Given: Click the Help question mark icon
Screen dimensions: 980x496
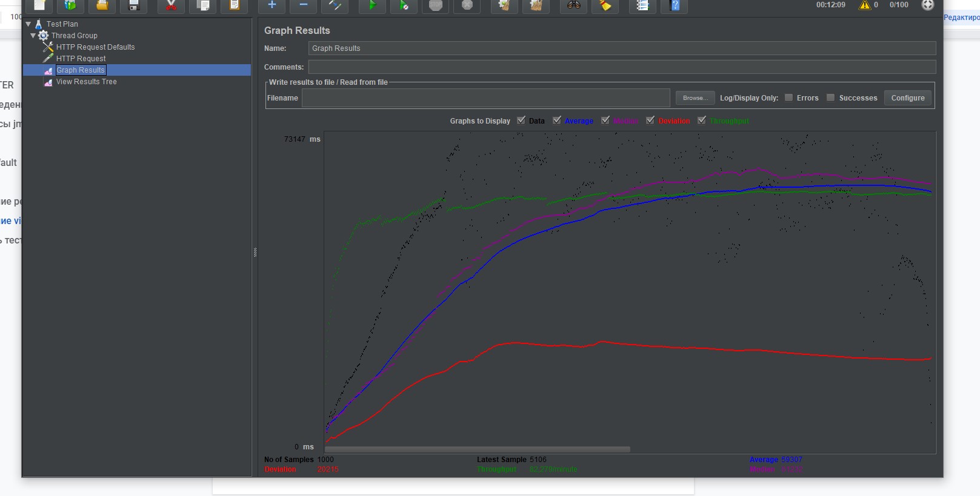Looking at the screenshot, I should [x=675, y=5].
